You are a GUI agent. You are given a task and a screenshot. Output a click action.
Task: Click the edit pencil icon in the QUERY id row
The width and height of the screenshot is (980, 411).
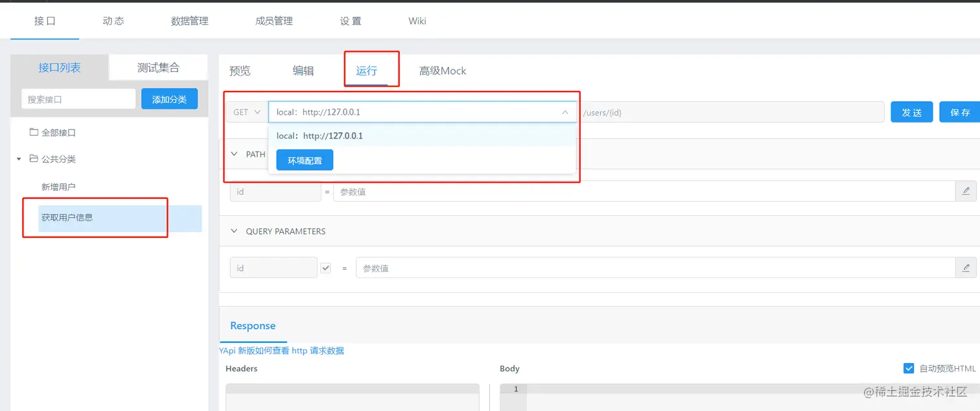[966, 268]
